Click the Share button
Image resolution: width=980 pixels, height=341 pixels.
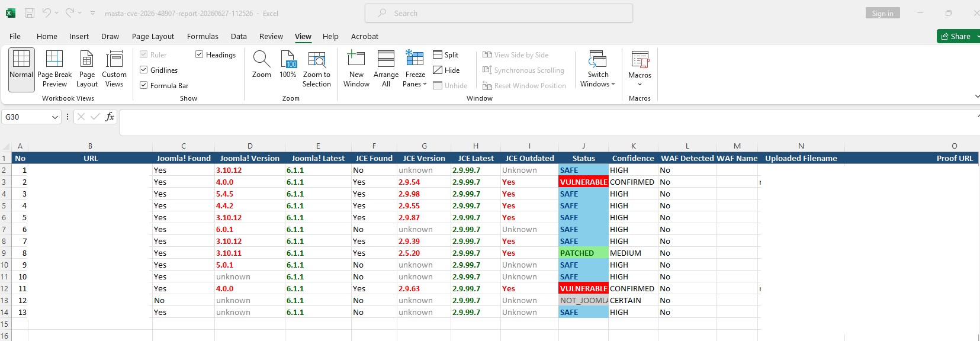[957, 36]
